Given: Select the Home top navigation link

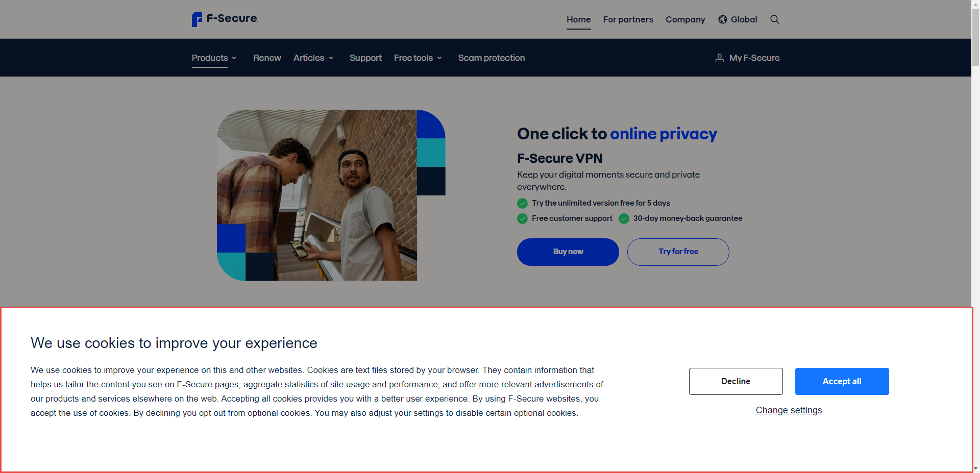Looking at the screenshot, I should [578, 19].
